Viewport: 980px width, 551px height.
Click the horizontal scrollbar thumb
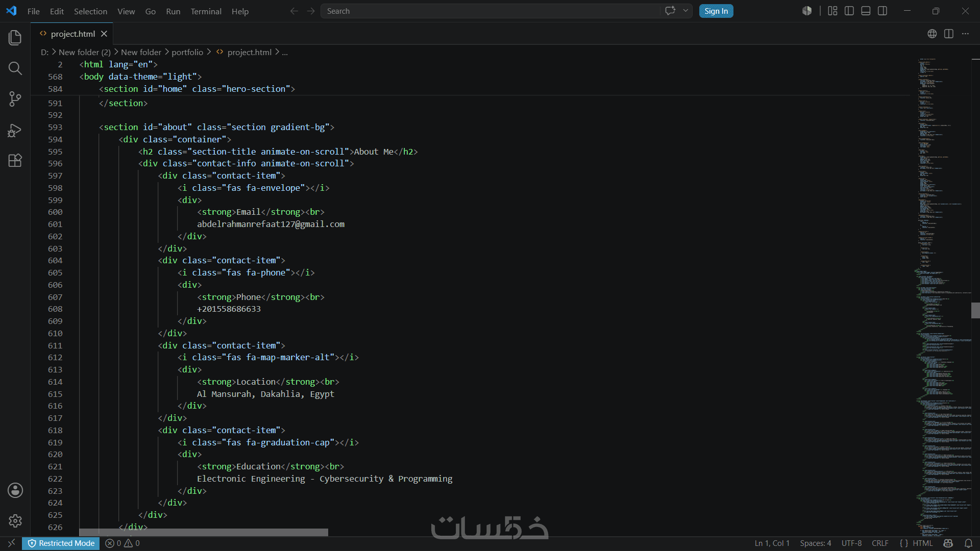coord(204,532)
